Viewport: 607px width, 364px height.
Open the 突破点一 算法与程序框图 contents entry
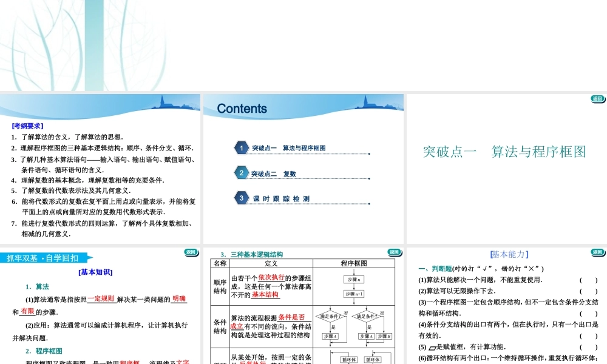[288, 147]
